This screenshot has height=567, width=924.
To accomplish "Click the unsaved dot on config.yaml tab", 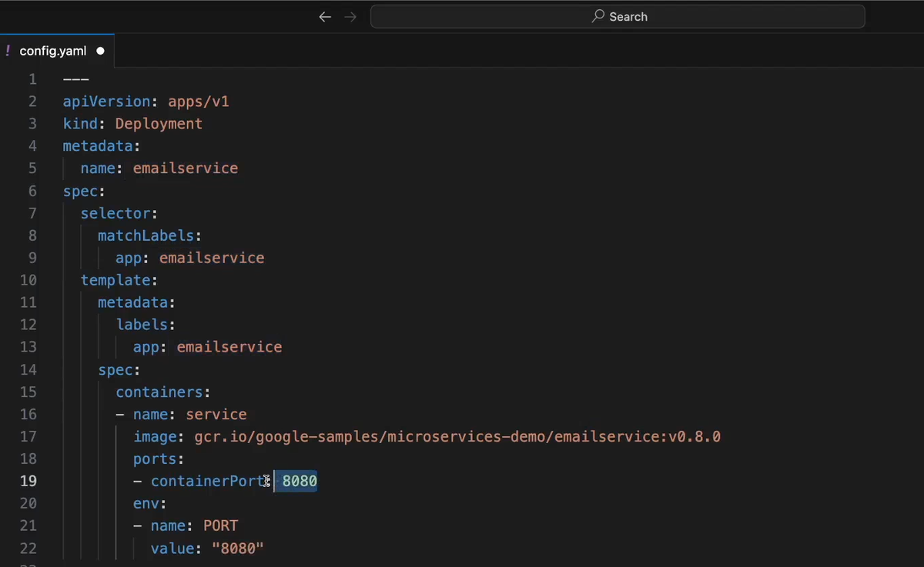I will tap(100, 51).
